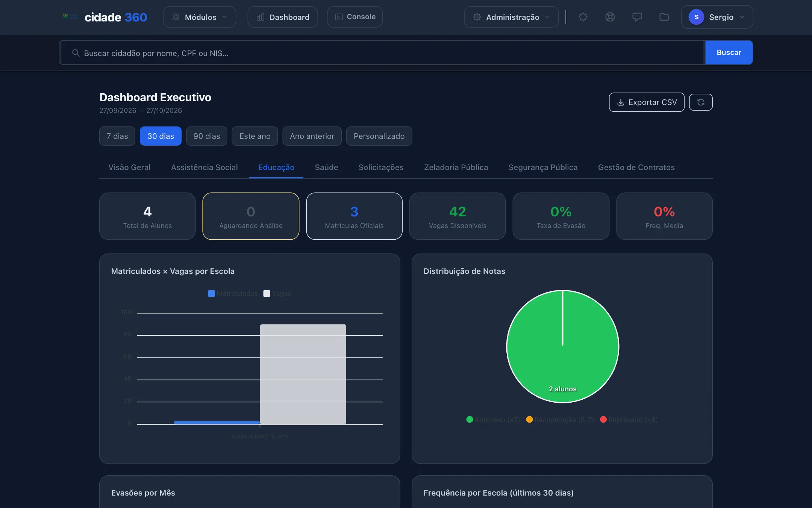Image resolution: width=812 pixels, height=508 pixels.
Task: Open the folder icon in the header
Action: pyautogui.click(x=664, y=17)
